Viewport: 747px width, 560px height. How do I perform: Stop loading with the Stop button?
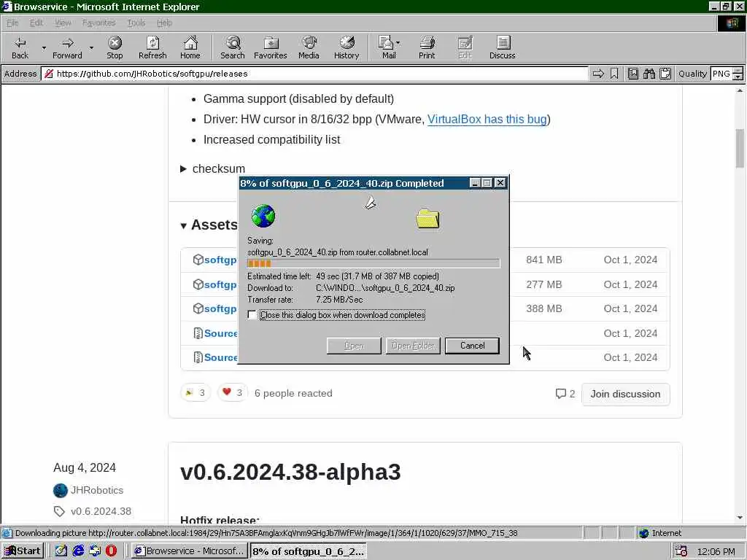tap(115, 47)
